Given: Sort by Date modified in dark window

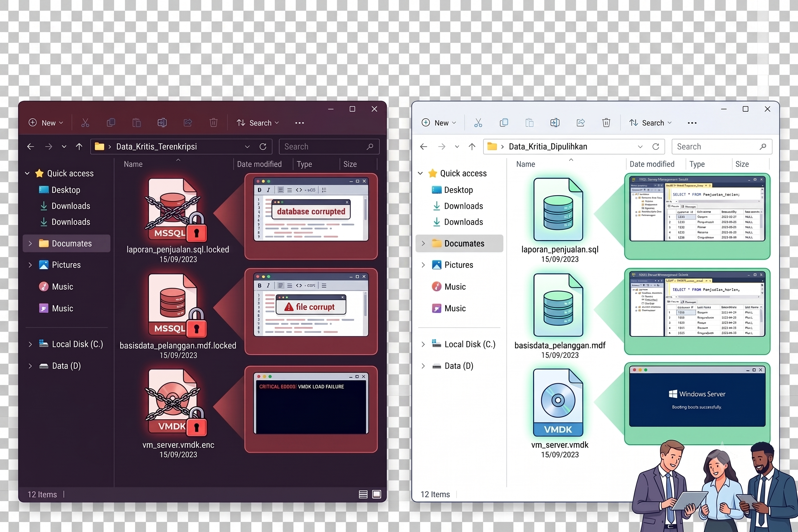Looking at the screenshot, I should coord(259,164).
